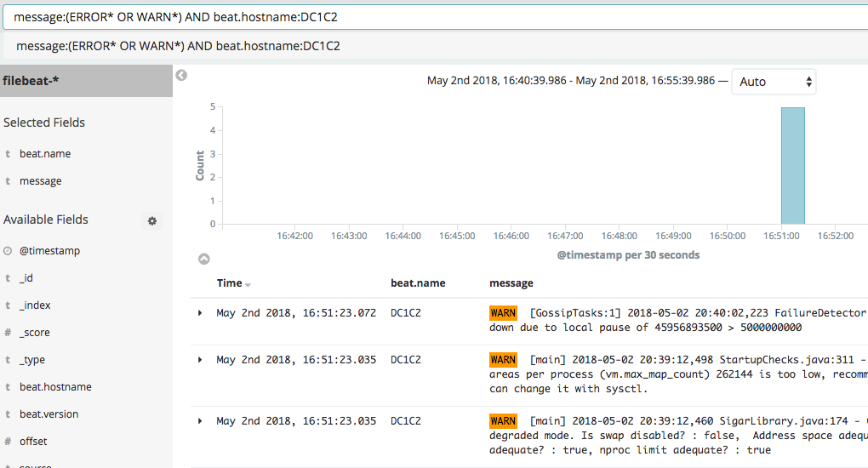The width and height of the screenshot is (868, 468).
Task: Click the offset number type icon
Action: click(x=8, y=442)
